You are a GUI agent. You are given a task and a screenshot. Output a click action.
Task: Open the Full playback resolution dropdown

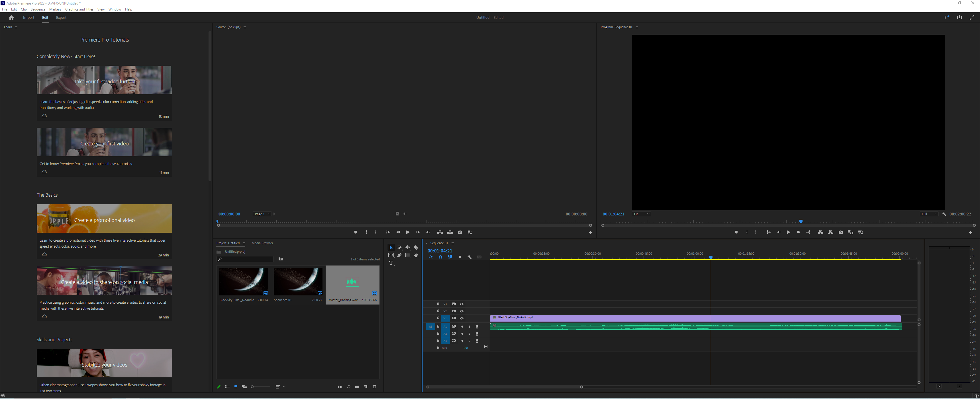pos(929,214)
